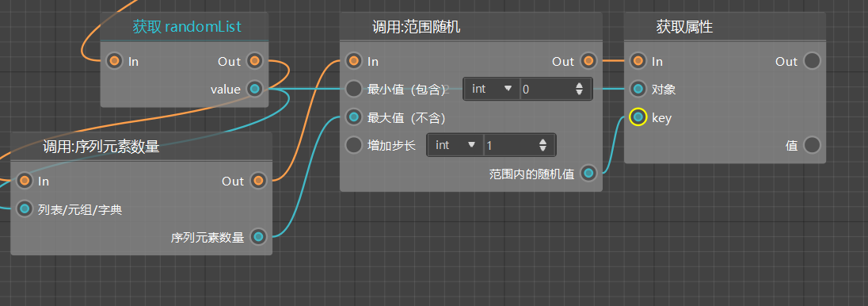The image size is (868, 306).
Task: Click the In pin of 获取 randomList node
Action: pos(114,61)
